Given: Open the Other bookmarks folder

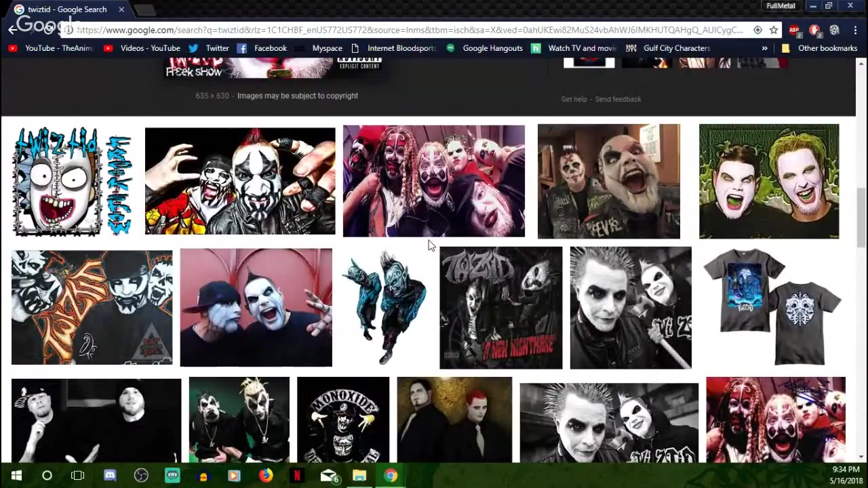Looking at the screenshot, I should tap(820, 48).
